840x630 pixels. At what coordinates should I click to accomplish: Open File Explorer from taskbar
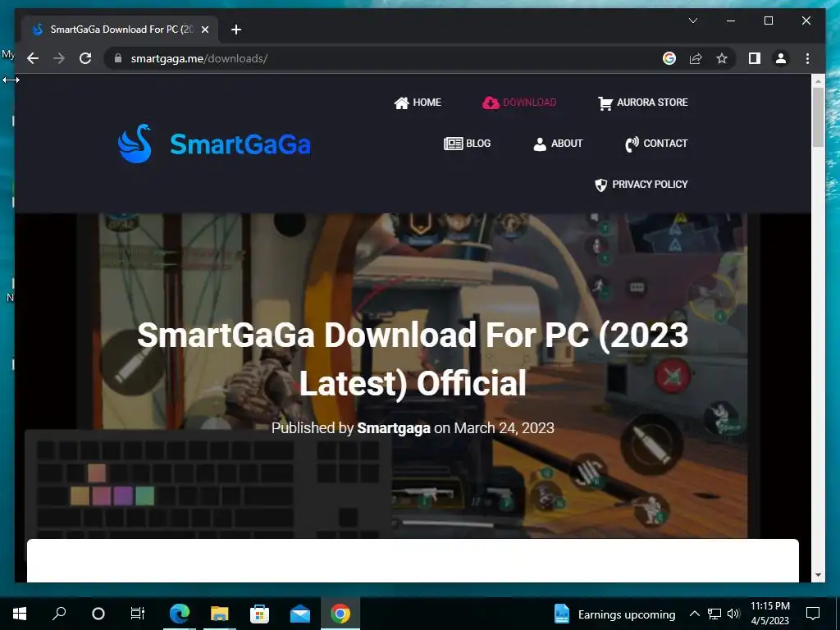click(219, 614)
